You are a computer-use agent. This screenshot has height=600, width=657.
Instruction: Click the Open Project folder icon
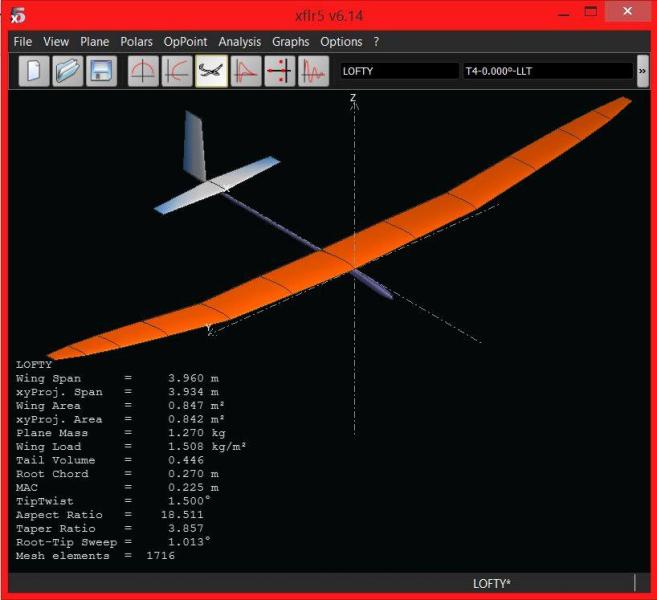[68, 72]
